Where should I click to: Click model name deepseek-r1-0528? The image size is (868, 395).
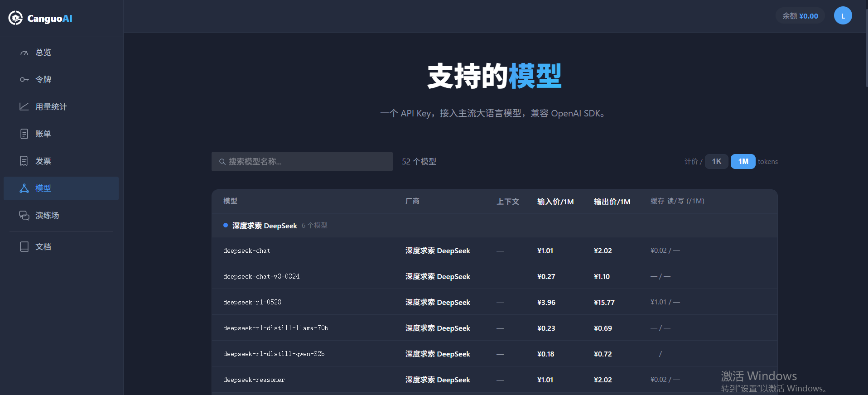coord(252,302)
